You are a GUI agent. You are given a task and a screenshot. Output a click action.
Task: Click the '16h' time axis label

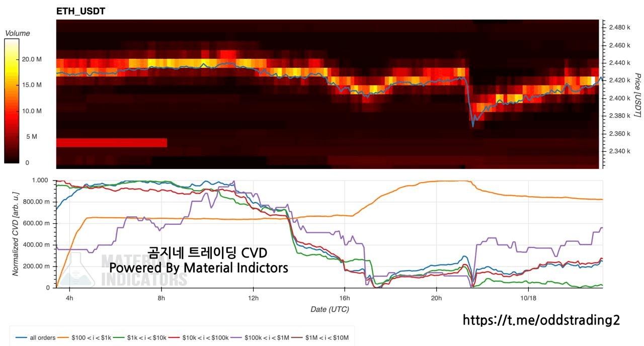coord(345,298)
